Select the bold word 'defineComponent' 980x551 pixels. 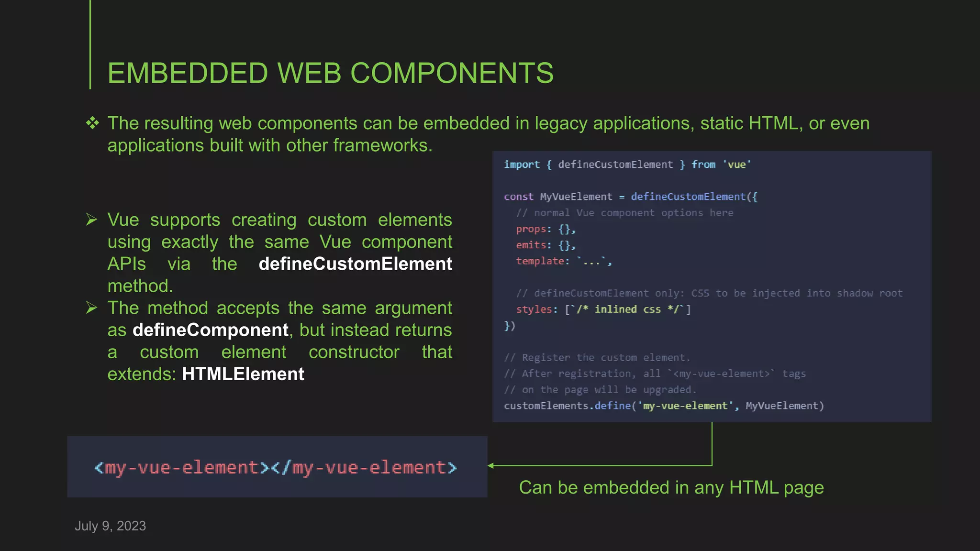pos(211,330)
